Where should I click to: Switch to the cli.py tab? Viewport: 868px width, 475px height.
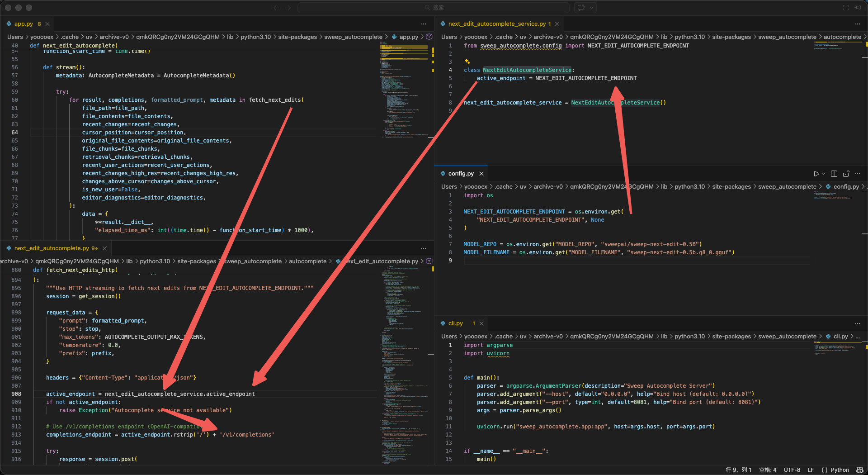[x=455, y=323]
